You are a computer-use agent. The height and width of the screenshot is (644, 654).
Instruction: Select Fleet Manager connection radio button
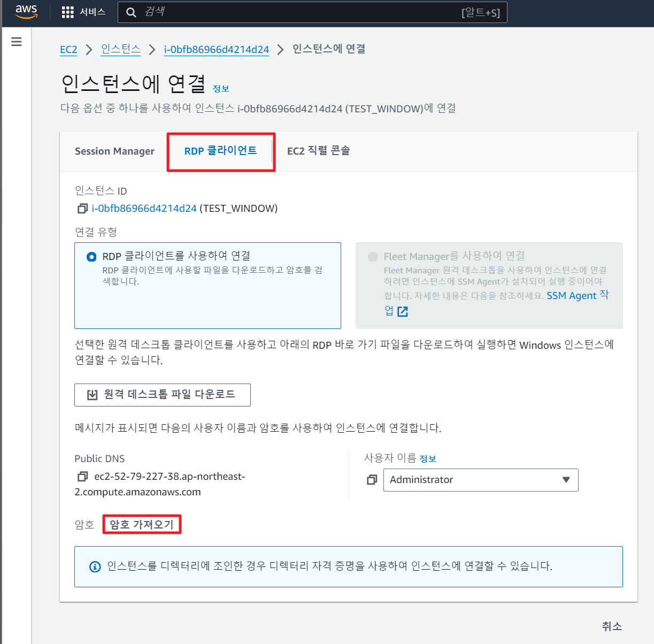point(373,257)
